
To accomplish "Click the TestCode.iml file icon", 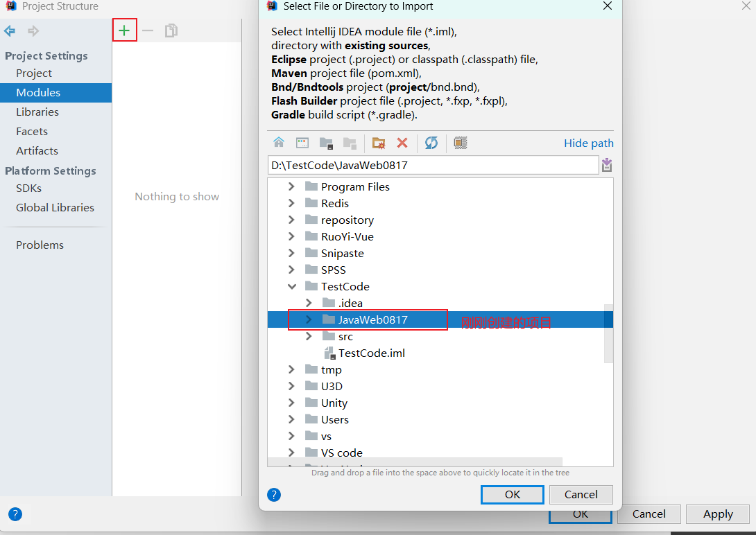I will point(329,353).
